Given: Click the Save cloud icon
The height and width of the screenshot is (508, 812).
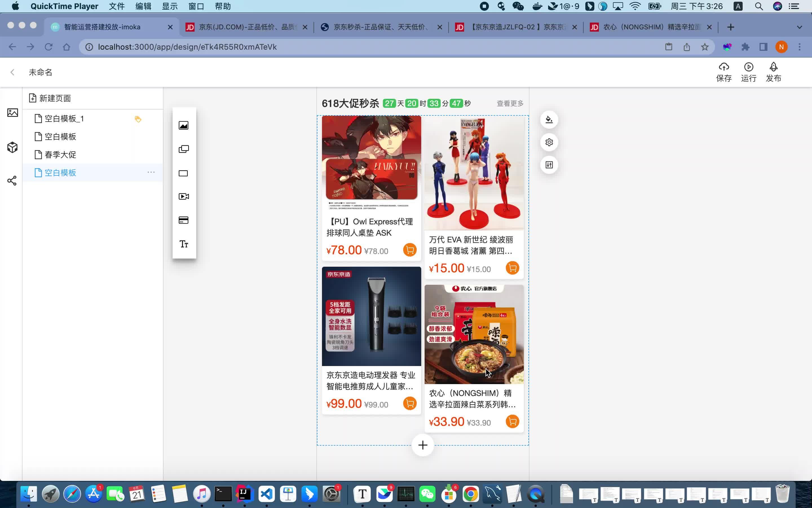Looking at the screenshot, I should pyautogui.click(x=724, y=67).
